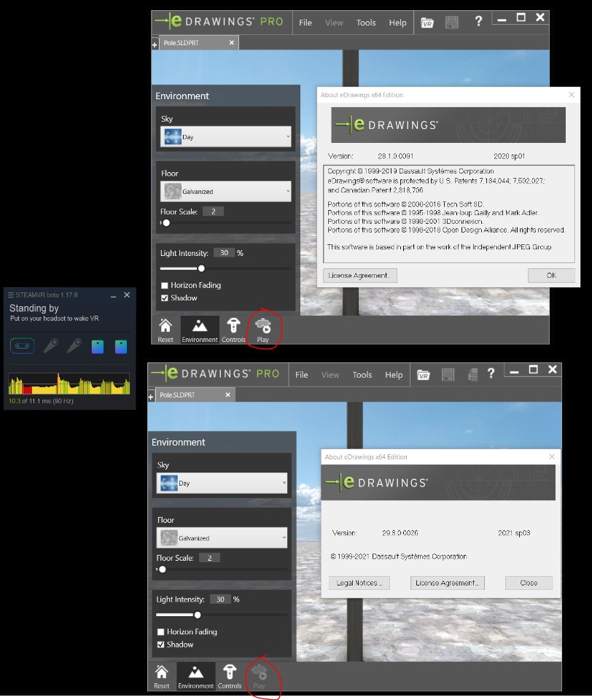Click question mark help icon in lower 2021 window
This screenshot has width=592, height=700.
491,373
